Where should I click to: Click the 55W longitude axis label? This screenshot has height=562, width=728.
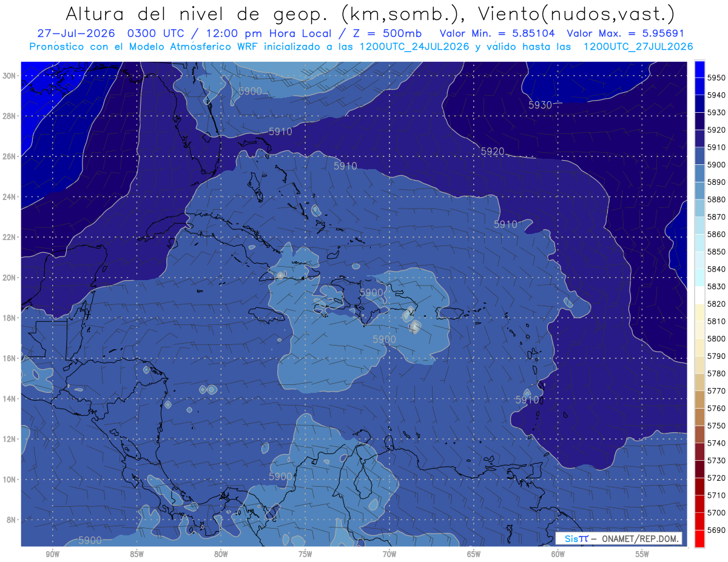pos(642,554)
